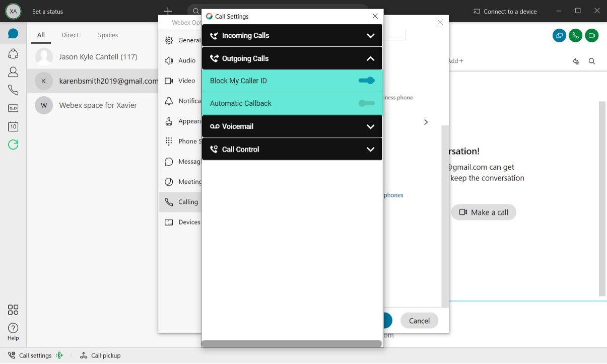Click green call forwarding icon in status bar
This screenshot has height=364, width=607.
59,355
